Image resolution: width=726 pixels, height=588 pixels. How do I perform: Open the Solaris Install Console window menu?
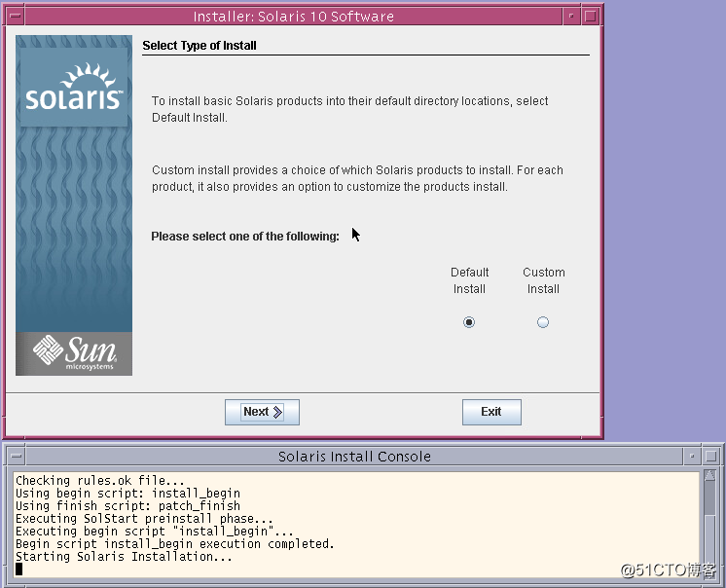click(x=17, y=456)
